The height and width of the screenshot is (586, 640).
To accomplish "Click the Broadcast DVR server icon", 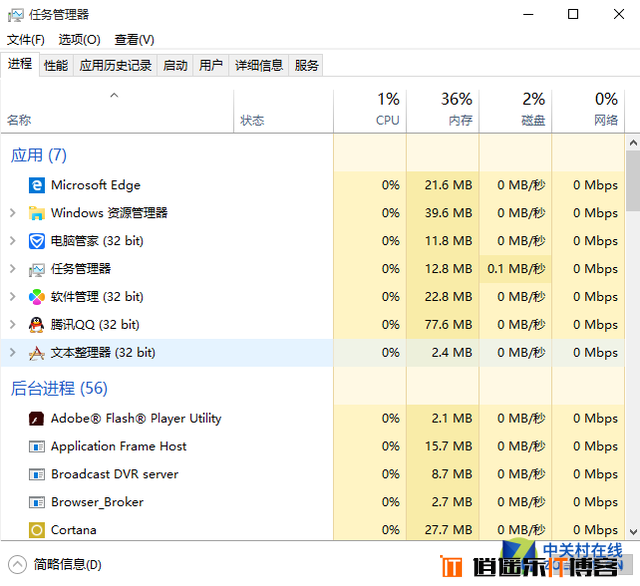I will click(36, 475).
